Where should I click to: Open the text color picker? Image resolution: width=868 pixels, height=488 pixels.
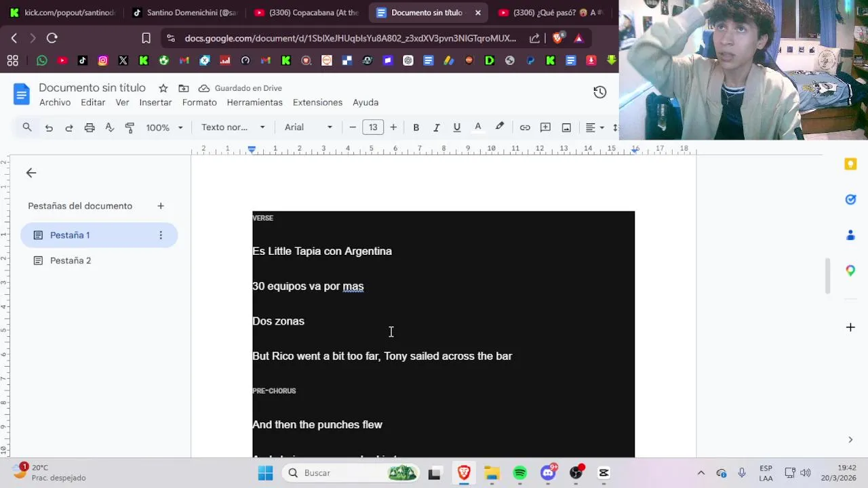click(x=477, y=127)
